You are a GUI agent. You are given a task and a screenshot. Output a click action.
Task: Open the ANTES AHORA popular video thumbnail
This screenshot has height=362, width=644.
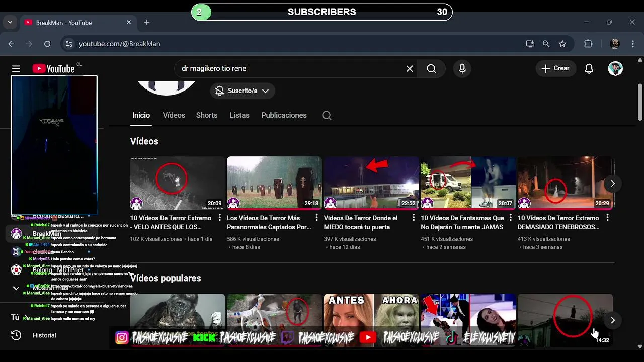click(371, 319)
